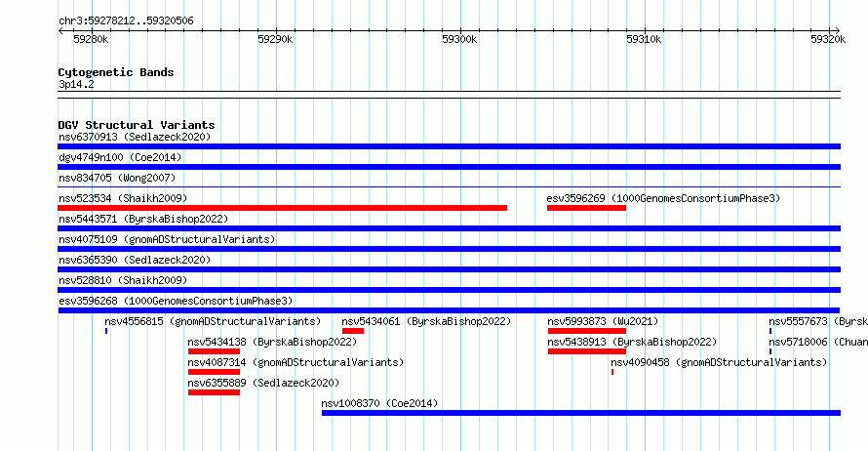Viewport: 868px width, 451px height.
Task: Select nsv4087314 (gnomADStructuralVariants) label
Action: (296, 362)
